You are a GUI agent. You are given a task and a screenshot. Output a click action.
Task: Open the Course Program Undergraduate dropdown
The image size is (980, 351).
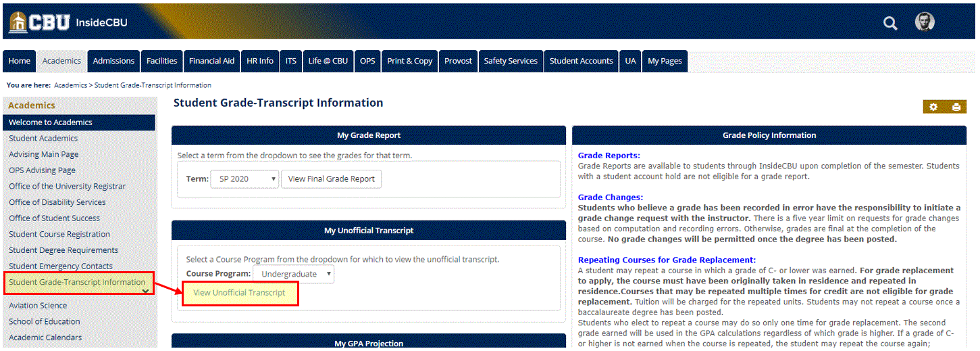pos(294,274)
